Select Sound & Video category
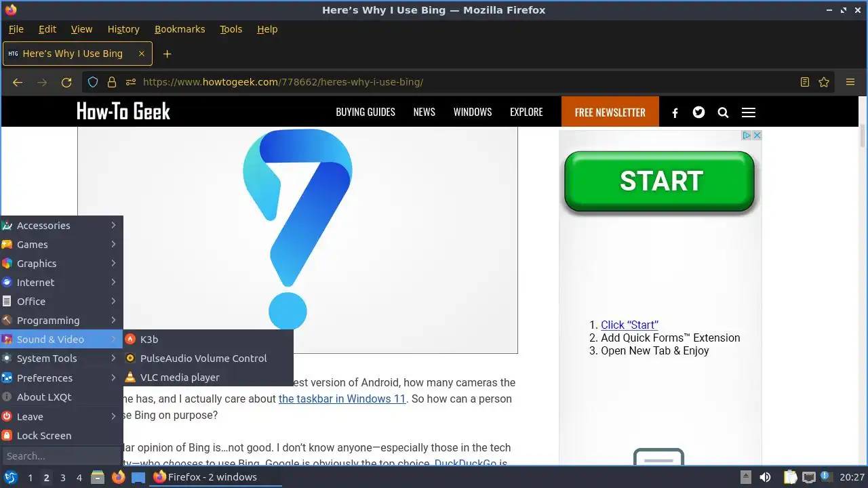 point(61,340)
